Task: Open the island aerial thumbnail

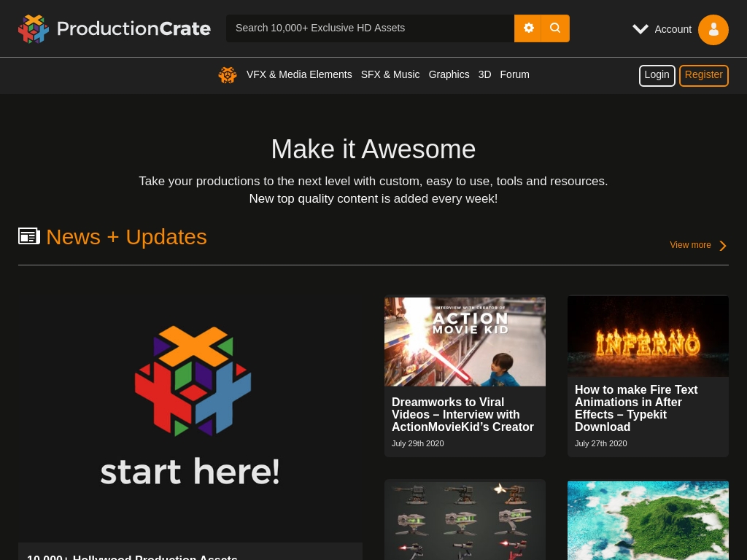Action: (648, 520)
